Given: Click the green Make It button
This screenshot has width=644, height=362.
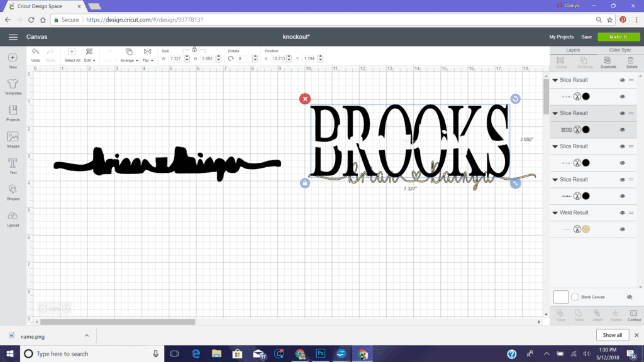Looking at the screenshot, I should [x=618, y=37].
